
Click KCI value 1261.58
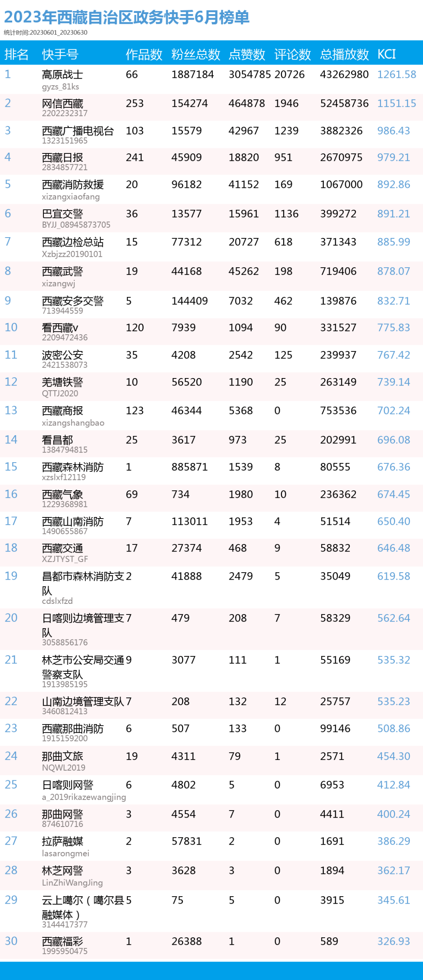click(397, 74)
